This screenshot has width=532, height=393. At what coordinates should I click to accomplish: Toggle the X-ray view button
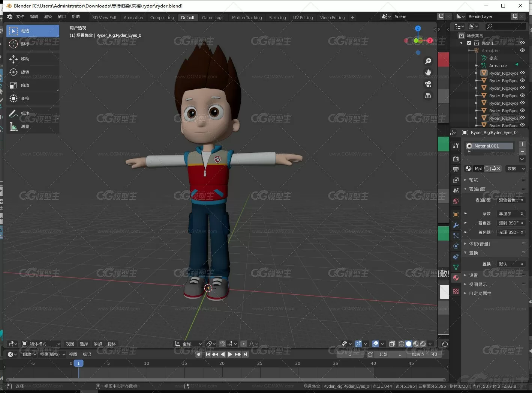392,344
